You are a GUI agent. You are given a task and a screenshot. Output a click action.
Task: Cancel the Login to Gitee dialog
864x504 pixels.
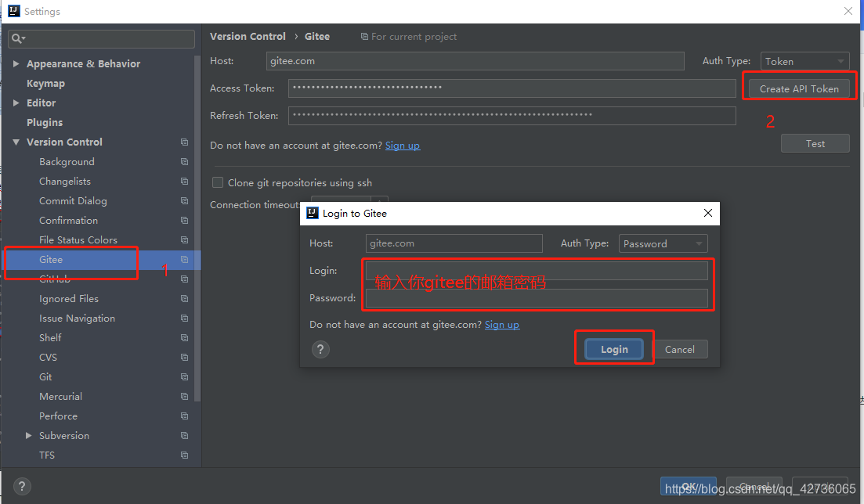pyautogui.click(x=679, y=349)
